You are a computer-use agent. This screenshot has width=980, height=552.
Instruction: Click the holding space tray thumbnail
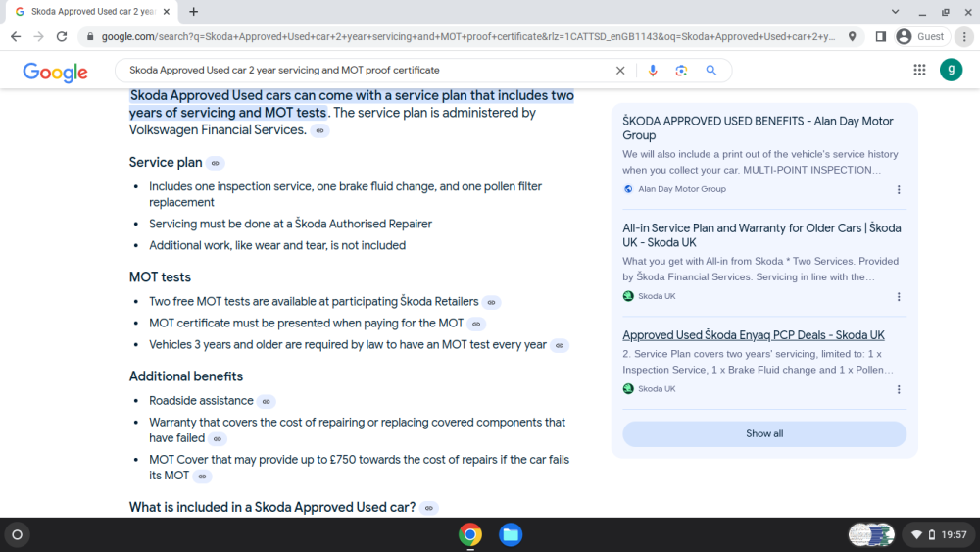pos(871,535)
